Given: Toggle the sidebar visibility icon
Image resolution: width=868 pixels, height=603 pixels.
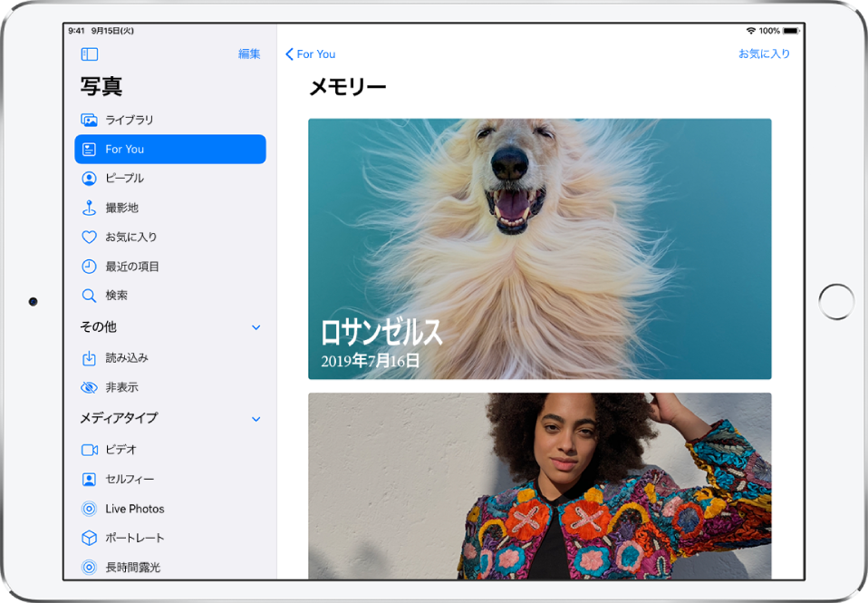Looking at the screenshot, I should [x=89, y=53].
